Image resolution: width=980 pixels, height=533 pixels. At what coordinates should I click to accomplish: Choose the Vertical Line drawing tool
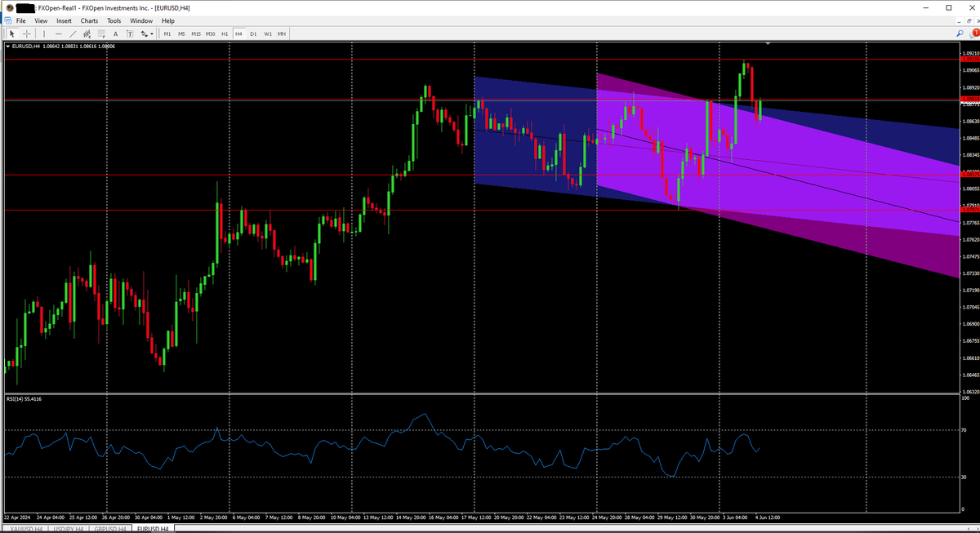click(44, 33)
